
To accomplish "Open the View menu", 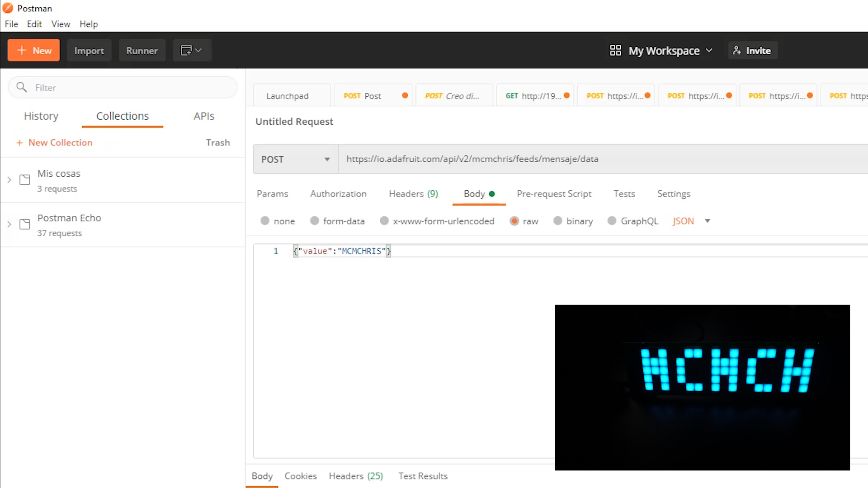I will click(x=61, y=24).
